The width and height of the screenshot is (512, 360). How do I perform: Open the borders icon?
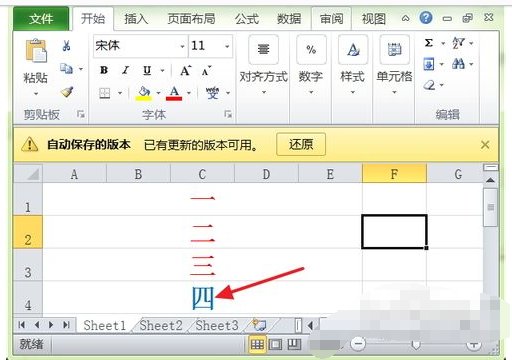pyautogui.click(x=105, y=93)
